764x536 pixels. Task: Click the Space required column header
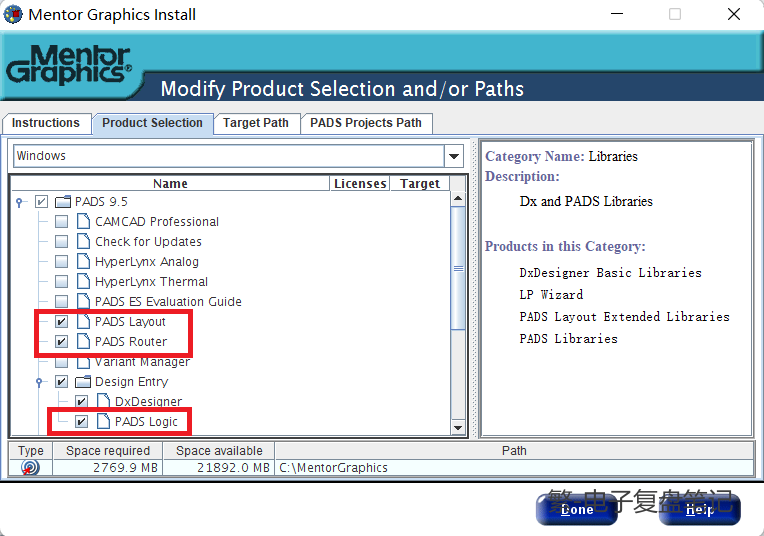pyautogui.click(x=108, y=451)
